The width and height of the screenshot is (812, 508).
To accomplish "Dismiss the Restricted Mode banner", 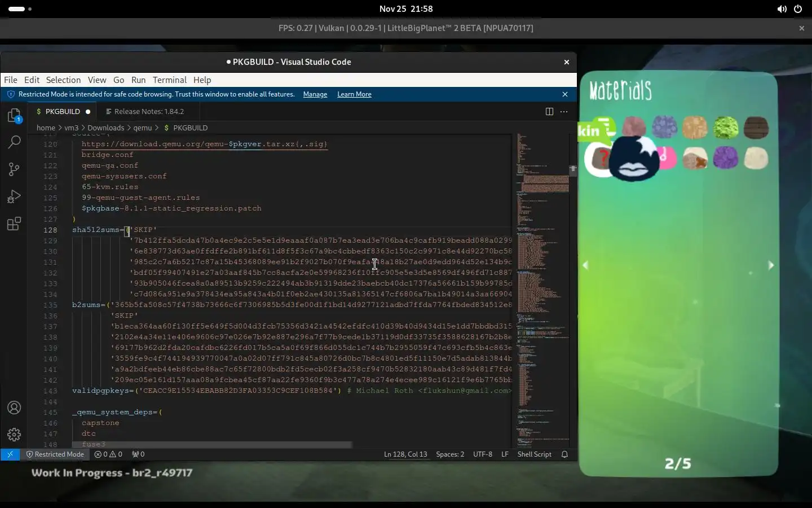I will [x=565, y=94].
